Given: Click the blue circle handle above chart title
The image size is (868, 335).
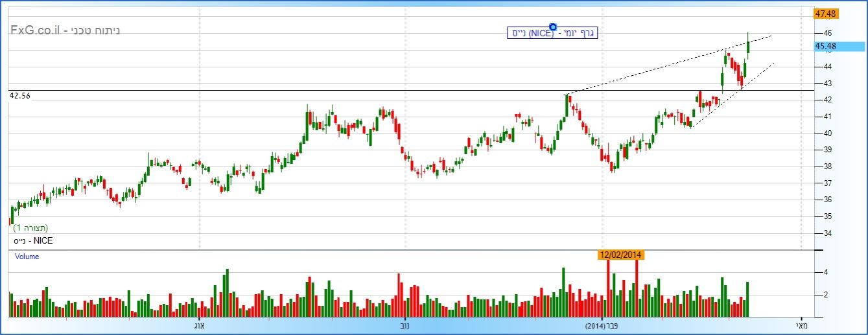Looking at the screenshot, I should pyautogui.click(x=553, y=26).
